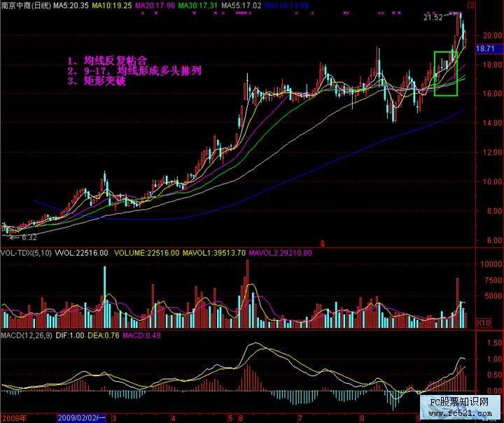Click the highlighted 18.71 current price tag
Viewport: 504px width, 423px height.
point(485,49)
